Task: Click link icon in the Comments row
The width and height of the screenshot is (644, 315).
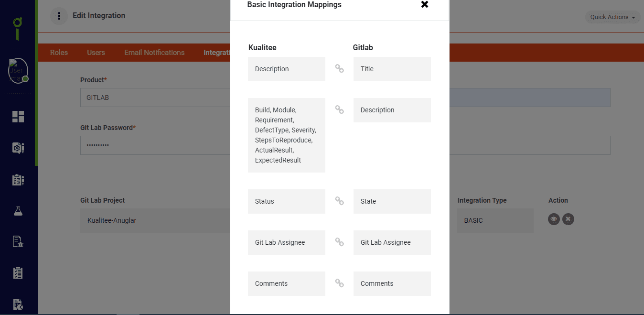Action: pyautogui.click(x=339, y=283)
